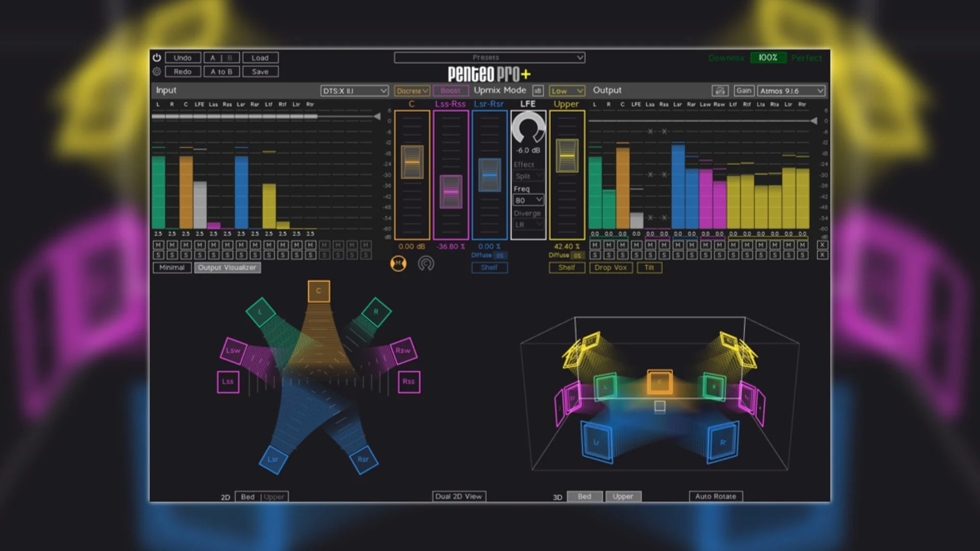Expand the Atmos 9.1.6 output dropdown
The width and height of the screenshot is (980, 551).
pos(791,91)
